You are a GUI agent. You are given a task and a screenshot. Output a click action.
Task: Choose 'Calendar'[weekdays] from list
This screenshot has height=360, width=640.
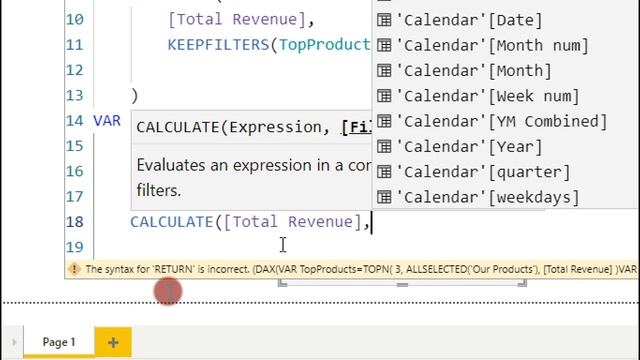[x=506, y=197]
